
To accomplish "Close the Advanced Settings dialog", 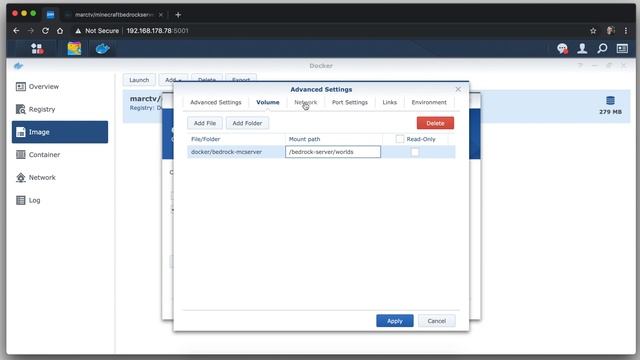I will pyautogui.click(x=458, y=89).
